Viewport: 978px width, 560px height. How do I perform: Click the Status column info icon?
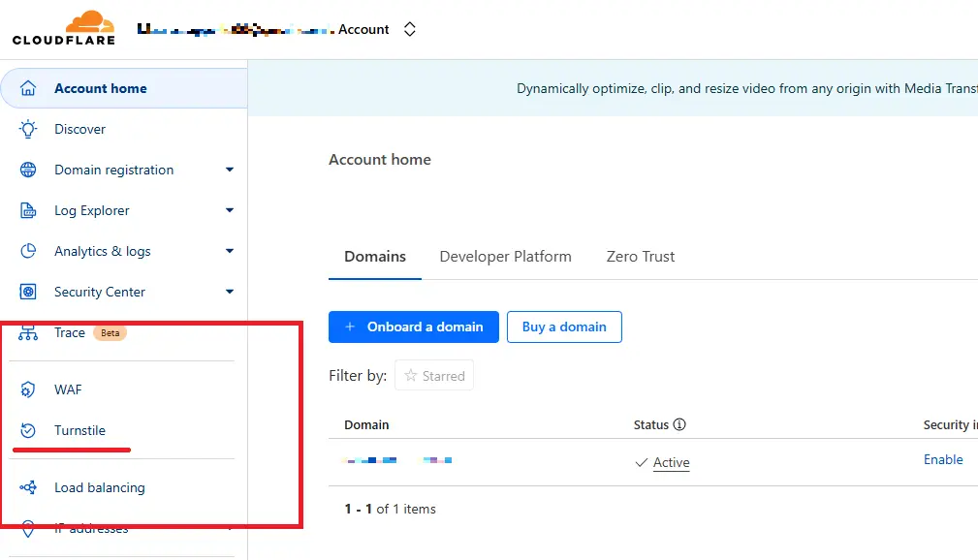(679, 424)
